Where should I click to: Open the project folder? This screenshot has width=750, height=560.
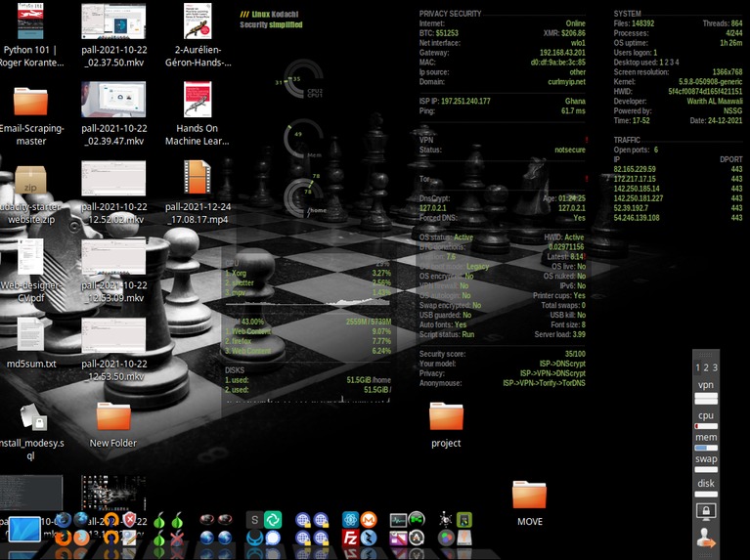coord(446,416)
